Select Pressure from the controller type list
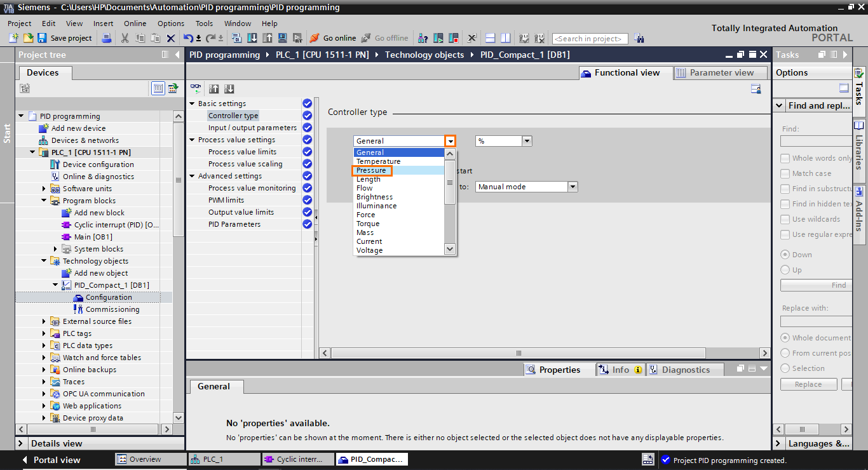 (x=371, y=170)
